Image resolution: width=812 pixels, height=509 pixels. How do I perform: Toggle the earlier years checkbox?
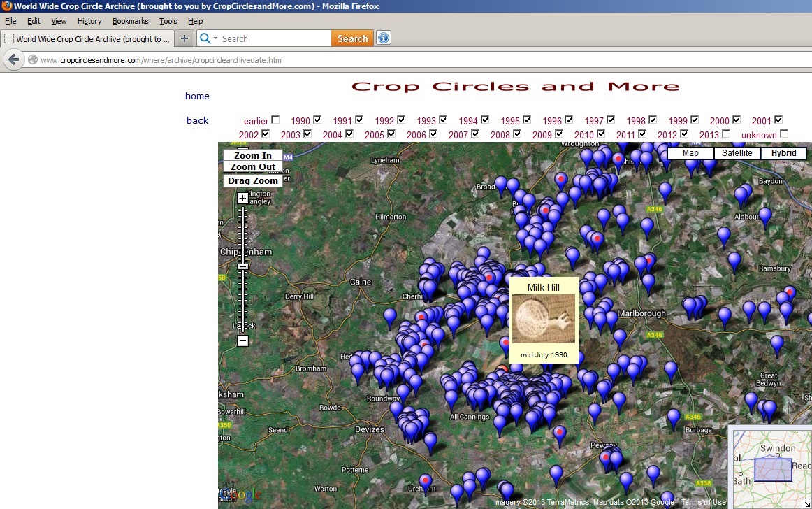(x=275, y=120)
